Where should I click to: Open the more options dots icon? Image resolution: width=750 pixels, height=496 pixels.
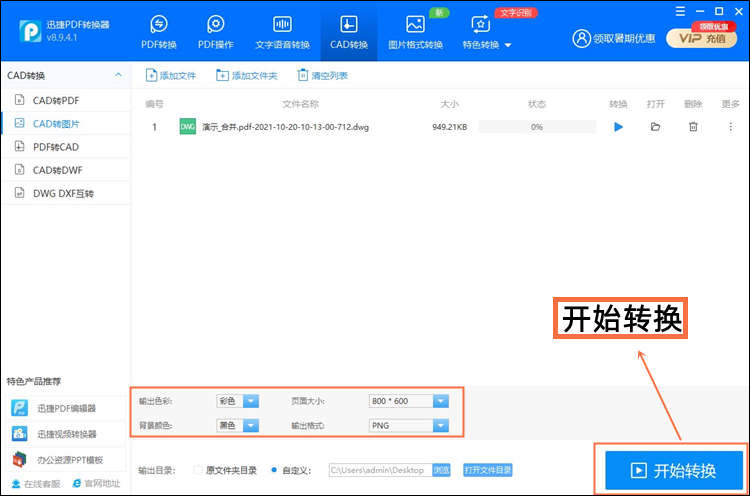[x=730, y=127]
